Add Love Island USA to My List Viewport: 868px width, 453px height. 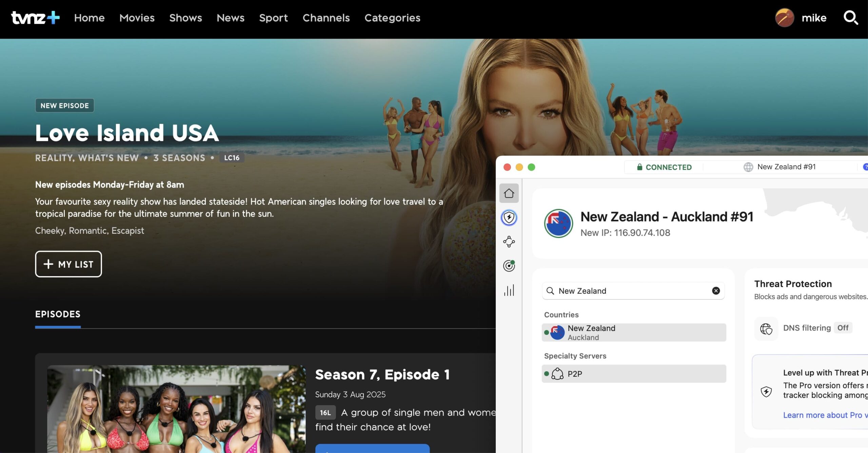point(68,264)
